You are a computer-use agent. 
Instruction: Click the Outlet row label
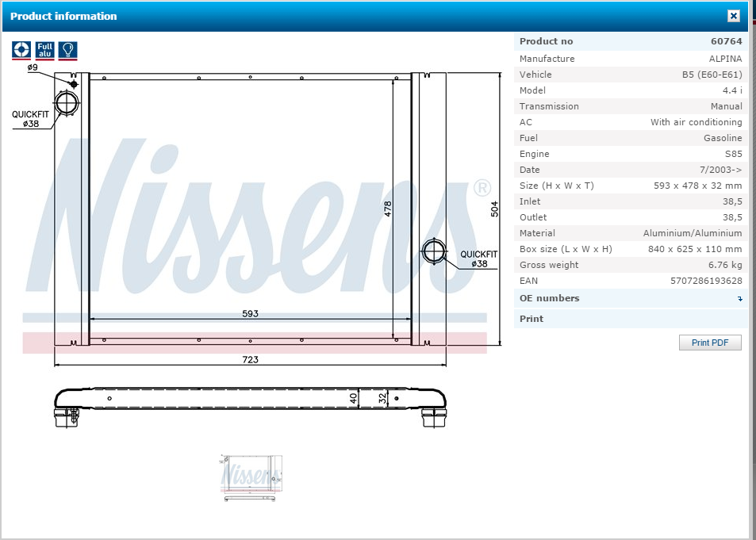click(533, 217)
